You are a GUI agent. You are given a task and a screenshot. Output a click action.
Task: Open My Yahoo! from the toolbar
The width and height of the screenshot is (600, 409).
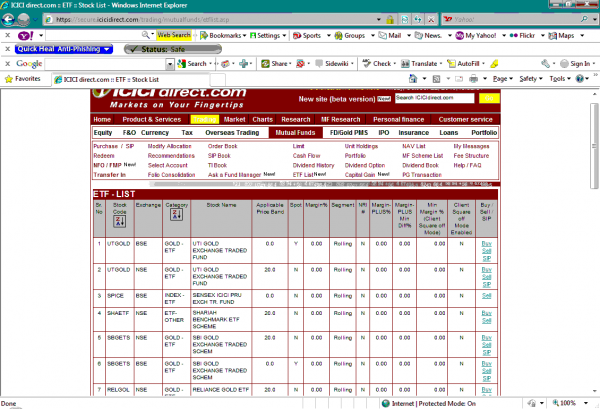pyautogui.click(x=476, y=36)
